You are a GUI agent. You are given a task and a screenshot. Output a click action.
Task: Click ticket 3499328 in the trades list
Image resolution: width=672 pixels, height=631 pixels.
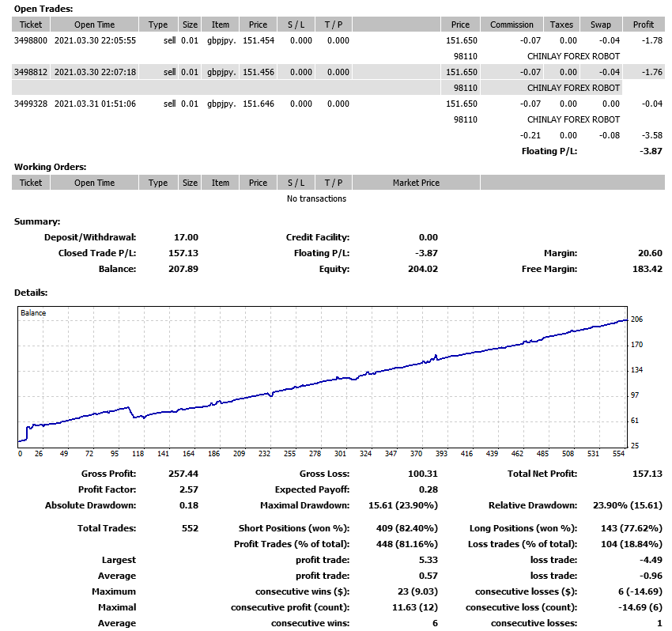click(31, 104)
